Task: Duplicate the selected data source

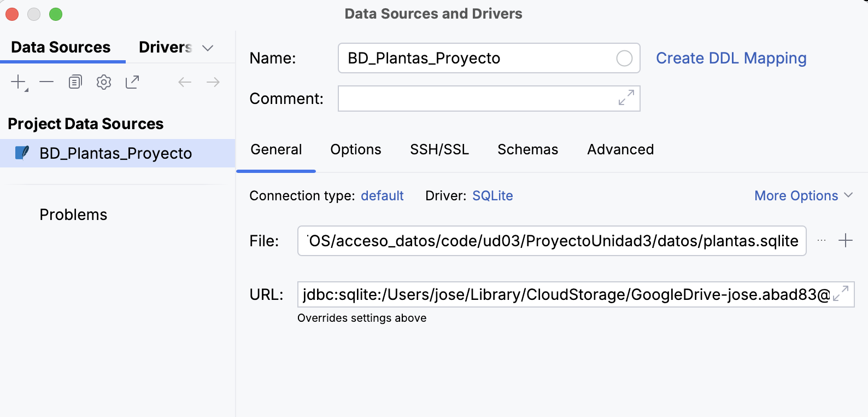Action: click(75, 82)
